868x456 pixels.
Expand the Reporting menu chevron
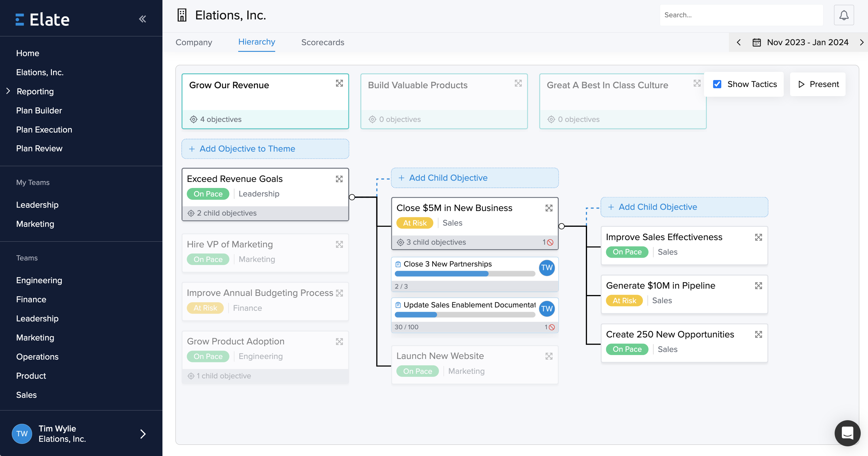[x=8, y=91]
